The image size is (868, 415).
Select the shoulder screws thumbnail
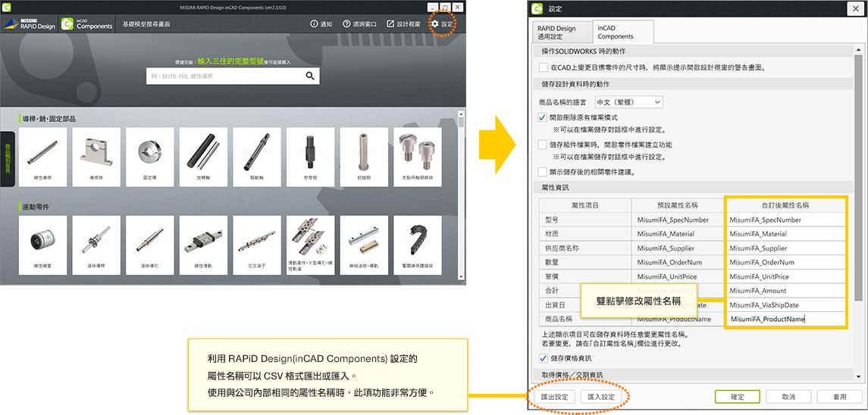[418, 158]
